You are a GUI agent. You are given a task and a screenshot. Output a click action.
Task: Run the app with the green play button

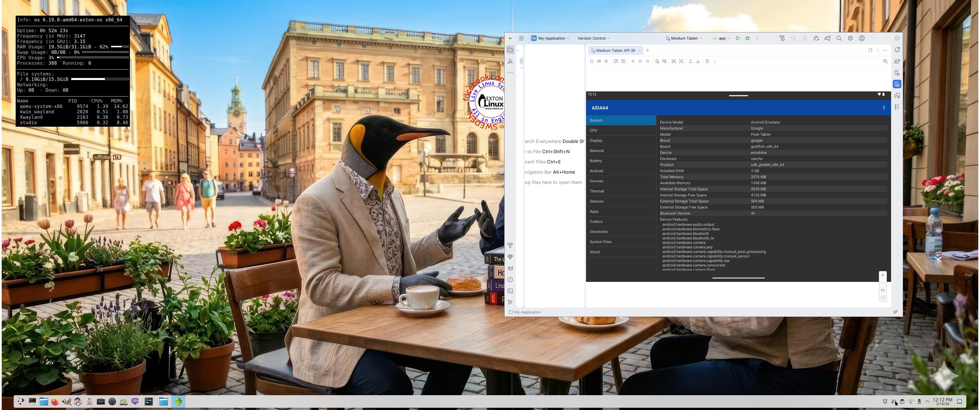737,38
